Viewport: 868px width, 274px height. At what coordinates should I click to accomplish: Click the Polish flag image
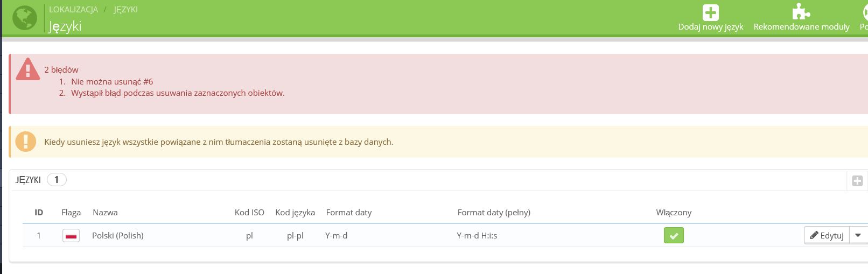pyautogui.click(x=71, y=236)
